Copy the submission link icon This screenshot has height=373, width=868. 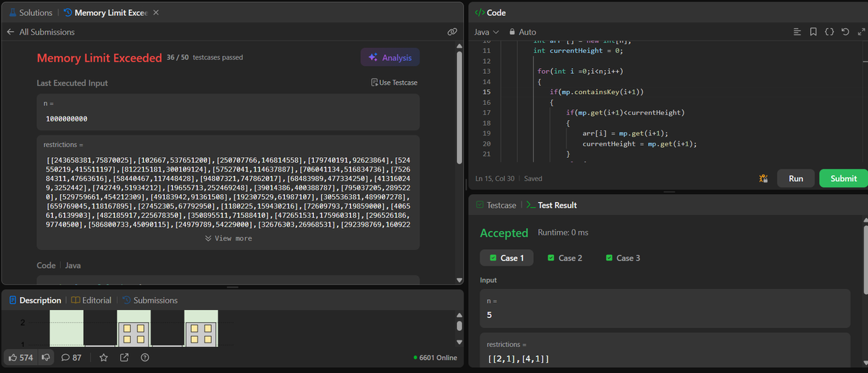tap(452, 32)
